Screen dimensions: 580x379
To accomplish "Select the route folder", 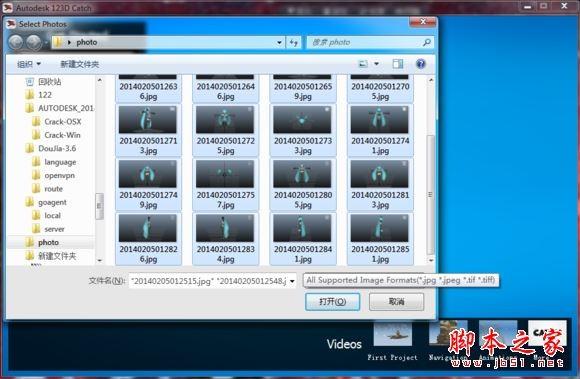I will click(x=53, y=189).
